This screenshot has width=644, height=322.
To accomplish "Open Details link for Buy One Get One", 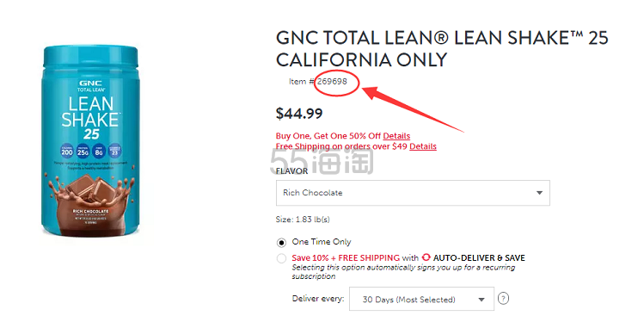I will (396, 136).
